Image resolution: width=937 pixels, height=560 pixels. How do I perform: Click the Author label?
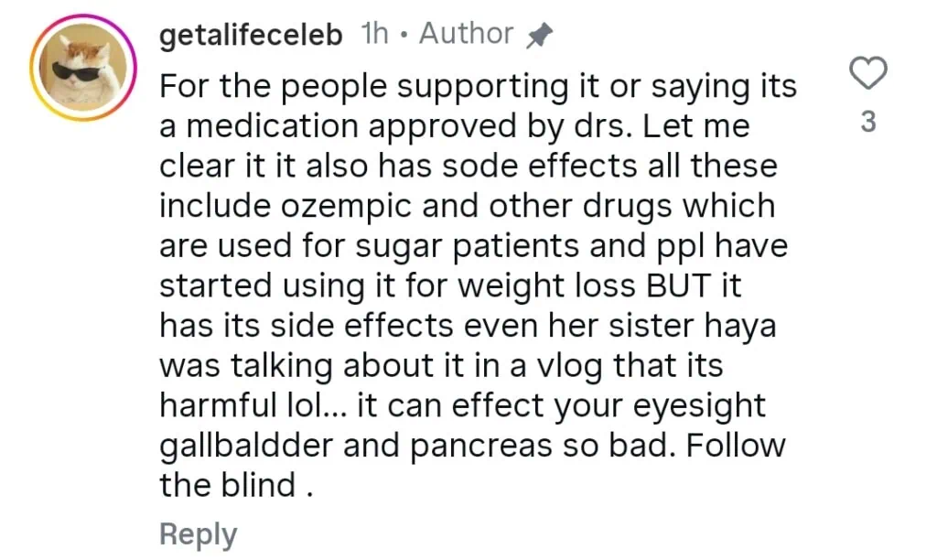coord(466,35)
